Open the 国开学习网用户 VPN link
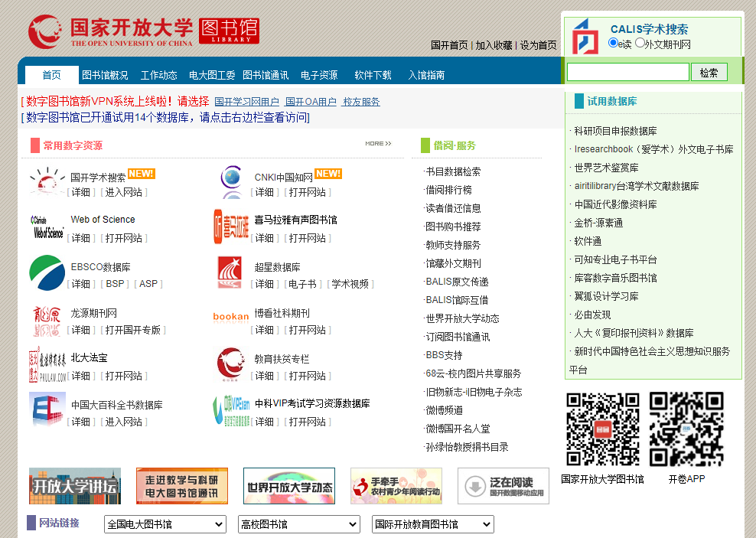Image resolution: width=756 pixels, height=538 pixels. pos(247,102)
